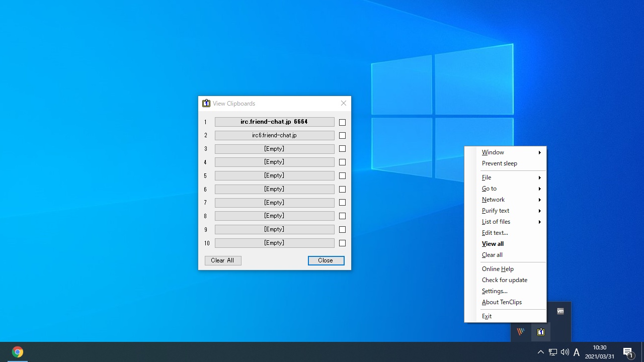Open Google Chrome from the taskbar
644x362 pixels.
click(x=18, y=352)
